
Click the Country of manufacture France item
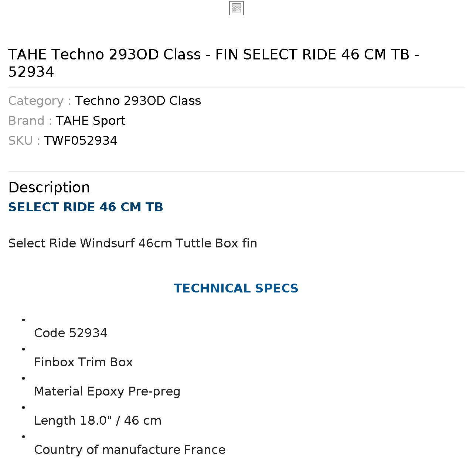click(130, 450)
